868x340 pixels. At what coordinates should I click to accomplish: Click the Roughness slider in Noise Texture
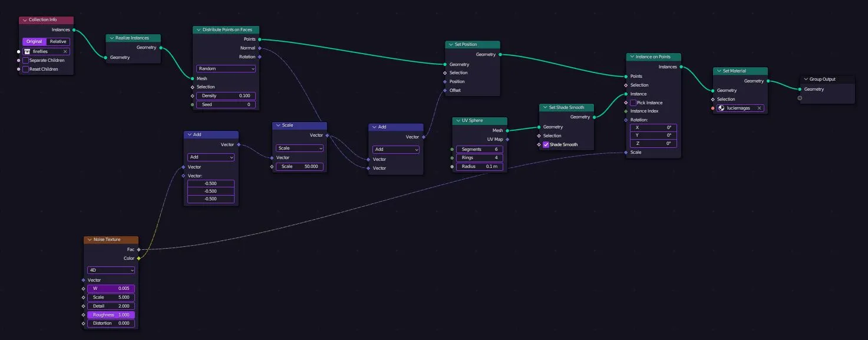coord(111,315)
